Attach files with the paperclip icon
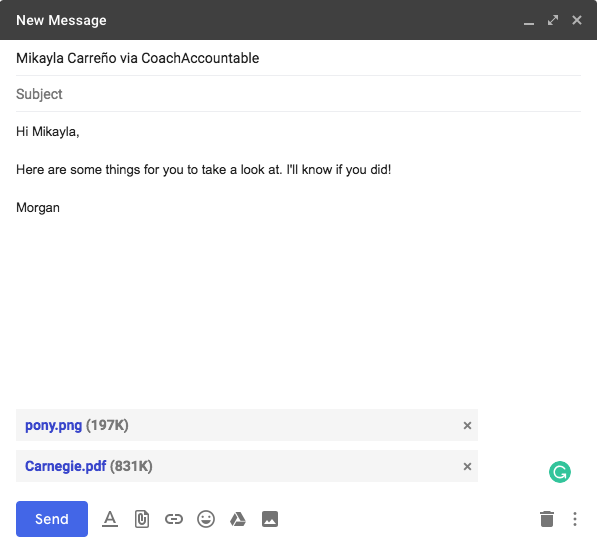The width and height of the screenshot is (597, 551). (142, 519)
